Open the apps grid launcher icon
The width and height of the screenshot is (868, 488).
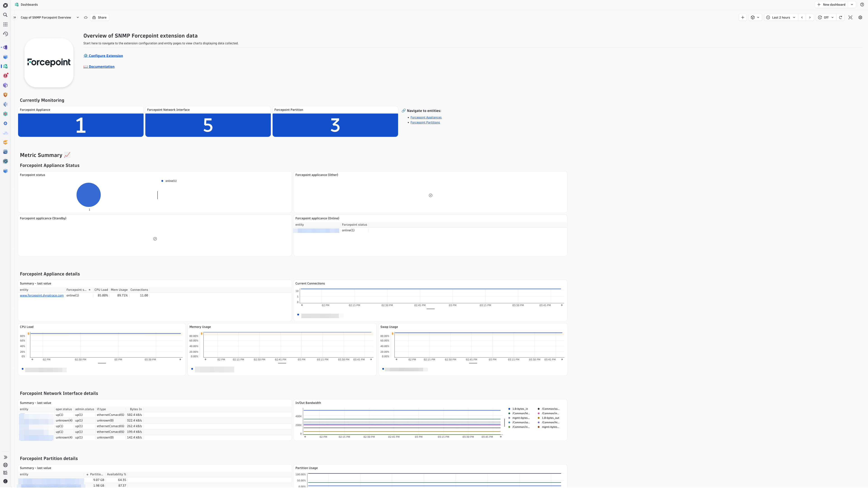pyautogui.click(x=5, y=24)
